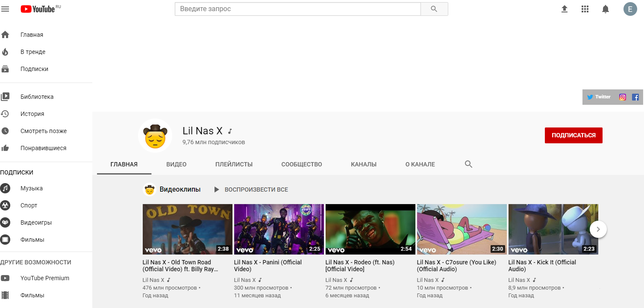Switch to the СООБЩЕСТВО tab
Viewport: 644px width, 308px height.
(x=302, y=164)
